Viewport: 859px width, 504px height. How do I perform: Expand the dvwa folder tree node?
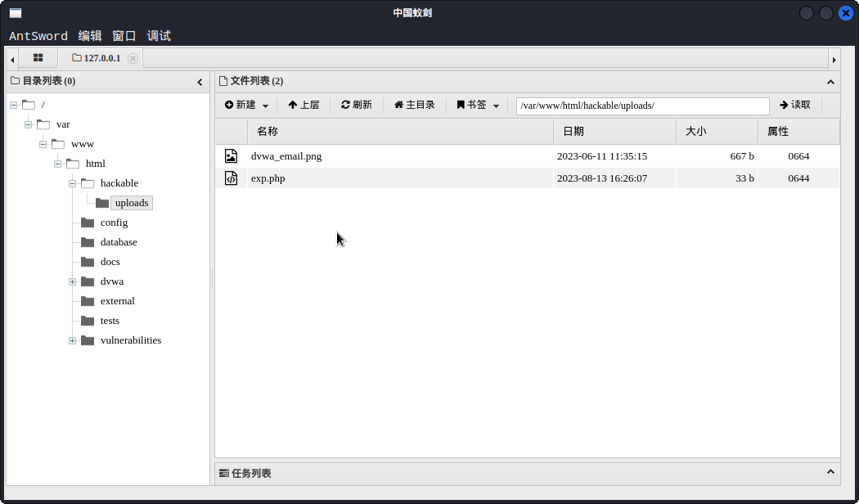(x=72, y=281)
